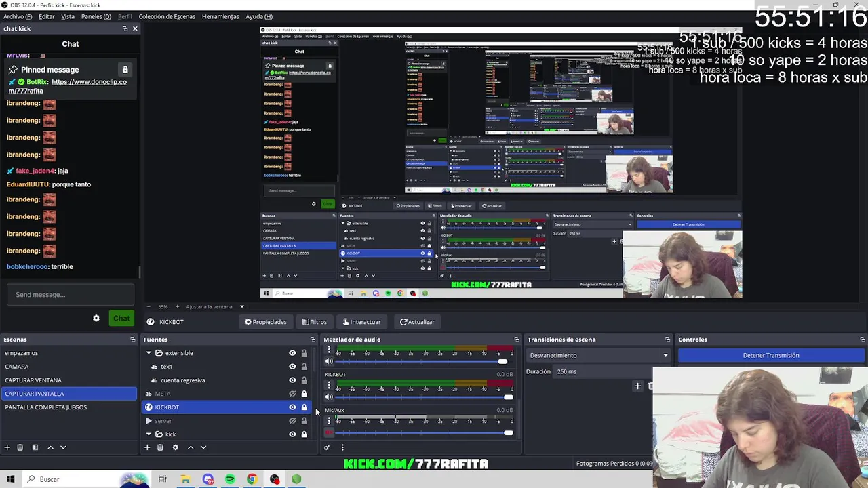This screenshot has height=488, width=868.
Task: Open chat settings gear next to Chat button
Action: (x=96, y=318)
